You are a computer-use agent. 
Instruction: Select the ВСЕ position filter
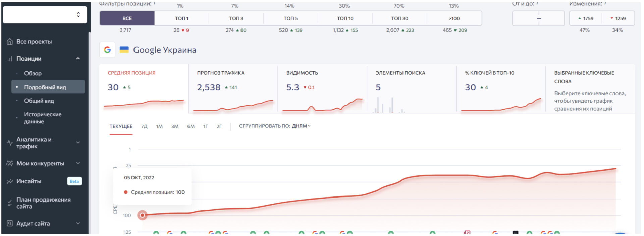(x=127, y=18)
